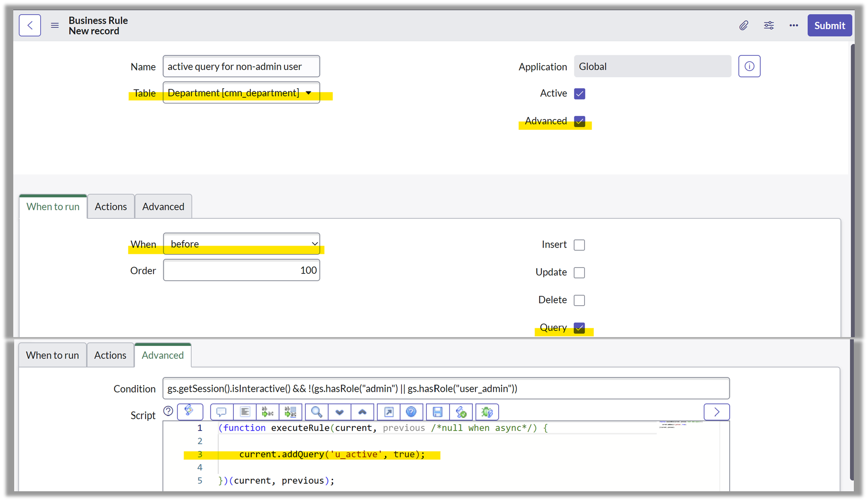Open the replace tool in the script editor

tap(267, 412)
